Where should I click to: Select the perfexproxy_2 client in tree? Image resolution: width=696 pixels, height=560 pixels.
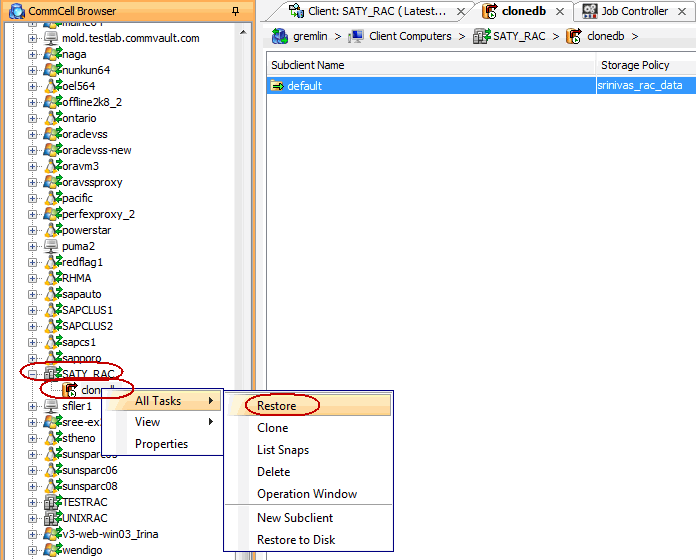98,214
